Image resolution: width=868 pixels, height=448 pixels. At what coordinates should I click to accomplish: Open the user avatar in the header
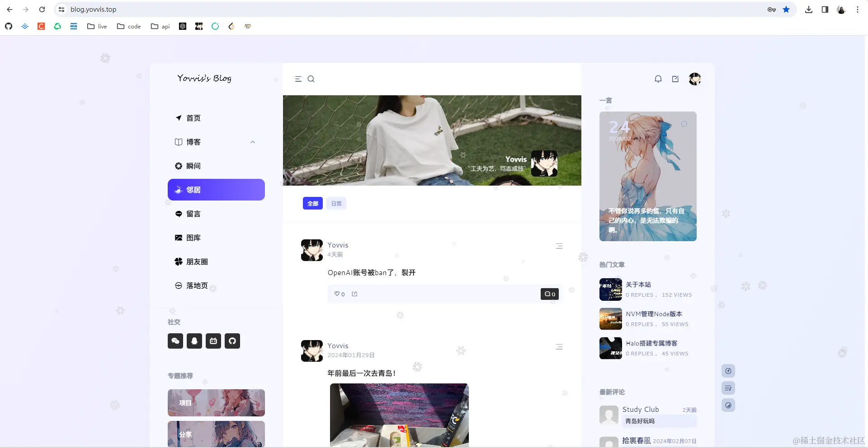(695, 79)
